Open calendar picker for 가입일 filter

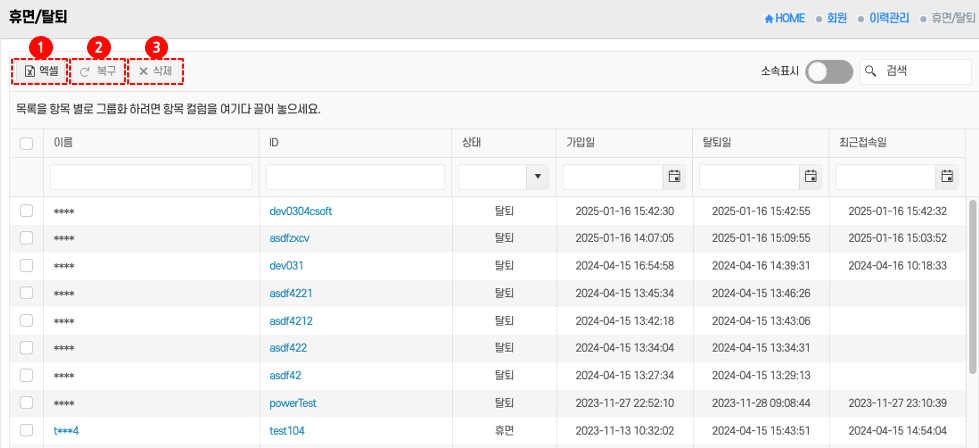coord(674,177)
